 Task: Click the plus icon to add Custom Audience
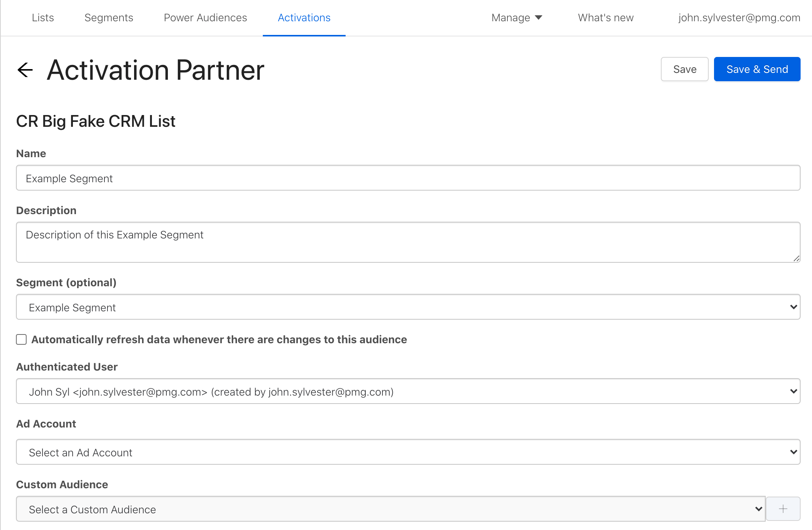coord(783,509)
